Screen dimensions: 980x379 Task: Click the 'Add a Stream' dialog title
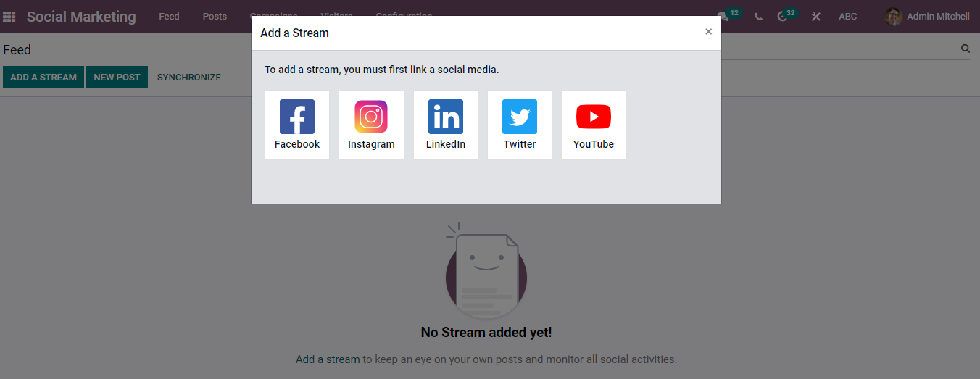click(294, 33)
